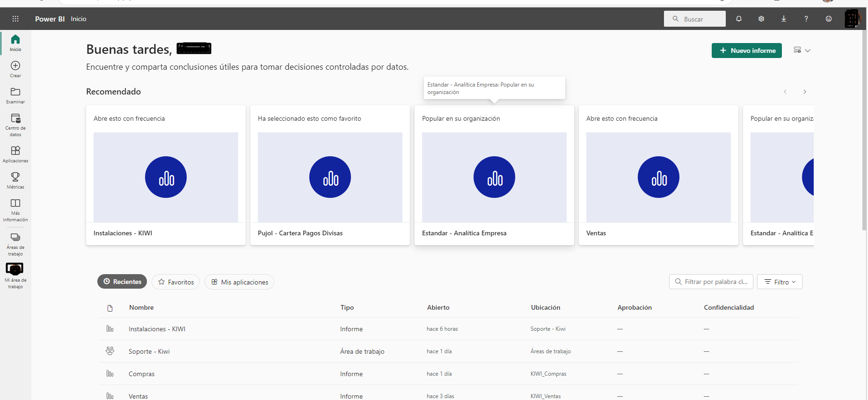The image size is (868, 400).
Task: Click the Filtrar por palabra clave field
Action: 711,282
